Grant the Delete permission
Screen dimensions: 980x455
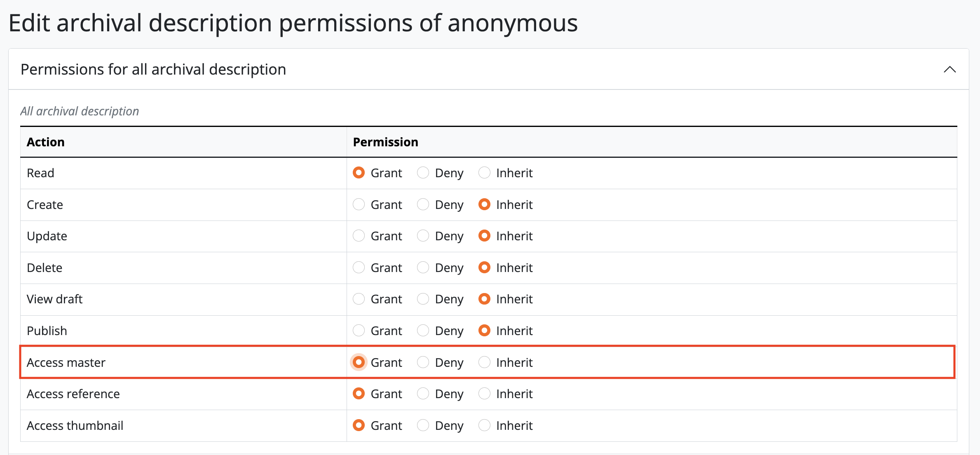point(359,267)
